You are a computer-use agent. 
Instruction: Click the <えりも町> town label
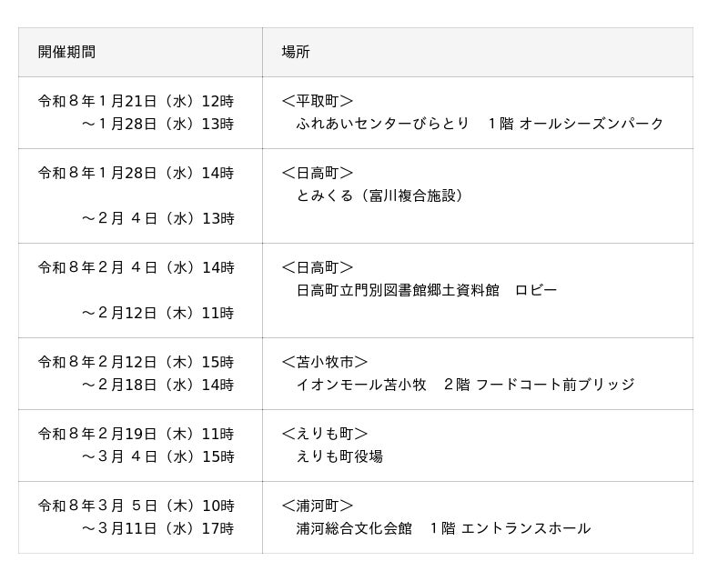pyautogui.click(x=324, y=434)
